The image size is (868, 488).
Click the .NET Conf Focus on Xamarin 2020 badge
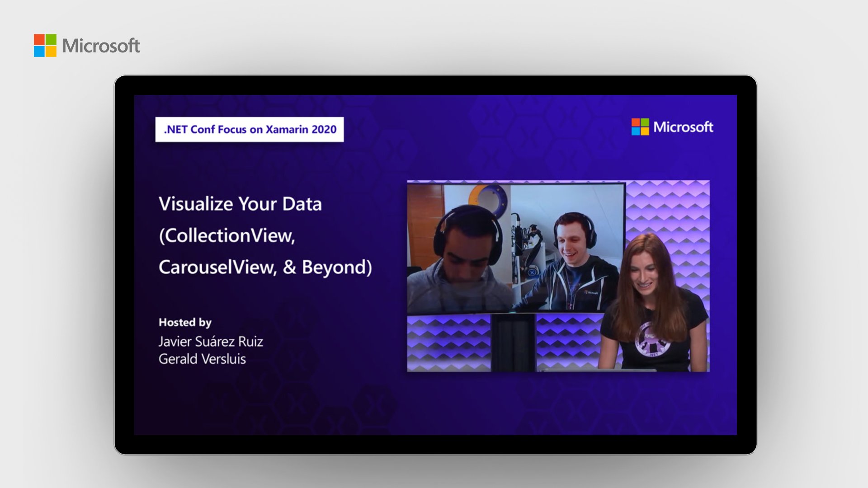pos(250,130)
